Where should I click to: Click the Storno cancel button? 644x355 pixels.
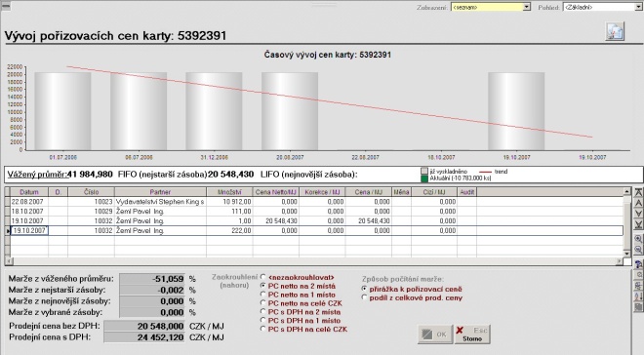pyautogui.click(x=472, y=335)
